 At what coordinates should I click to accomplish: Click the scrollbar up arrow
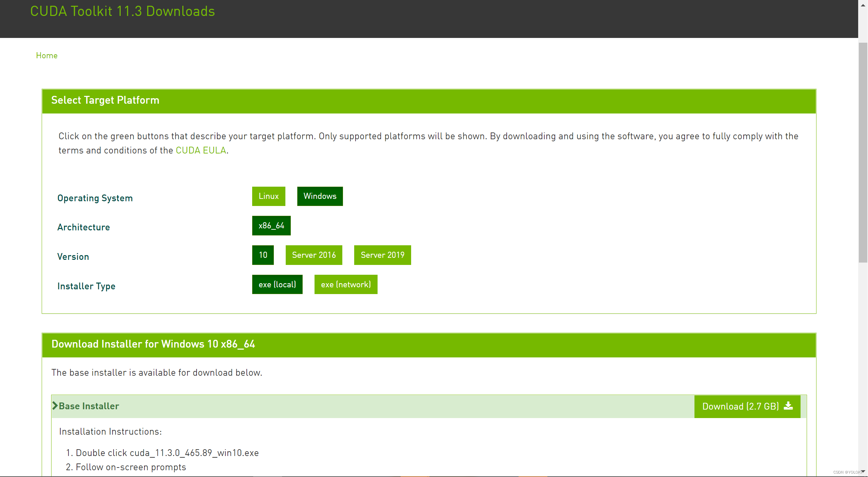pos(863,5)
